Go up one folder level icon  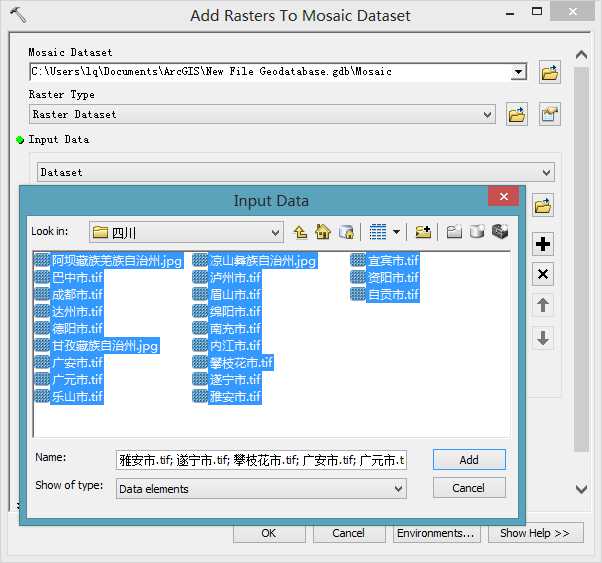coord(300,232)
